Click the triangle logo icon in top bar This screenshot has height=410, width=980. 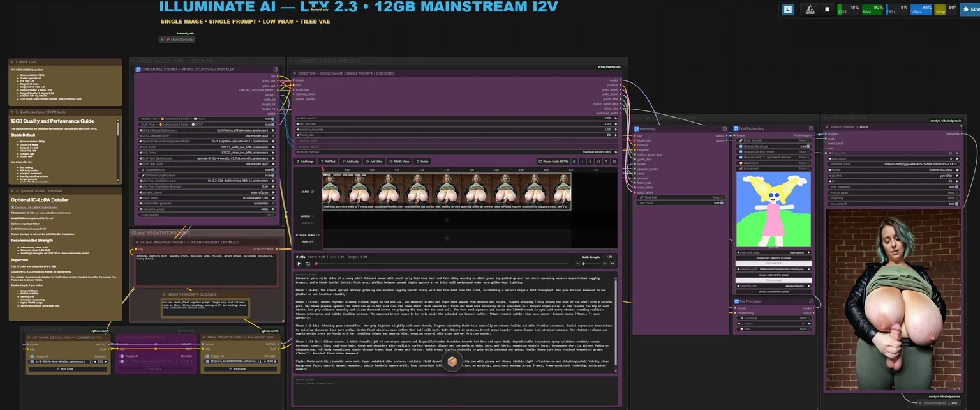pos(810,10)
